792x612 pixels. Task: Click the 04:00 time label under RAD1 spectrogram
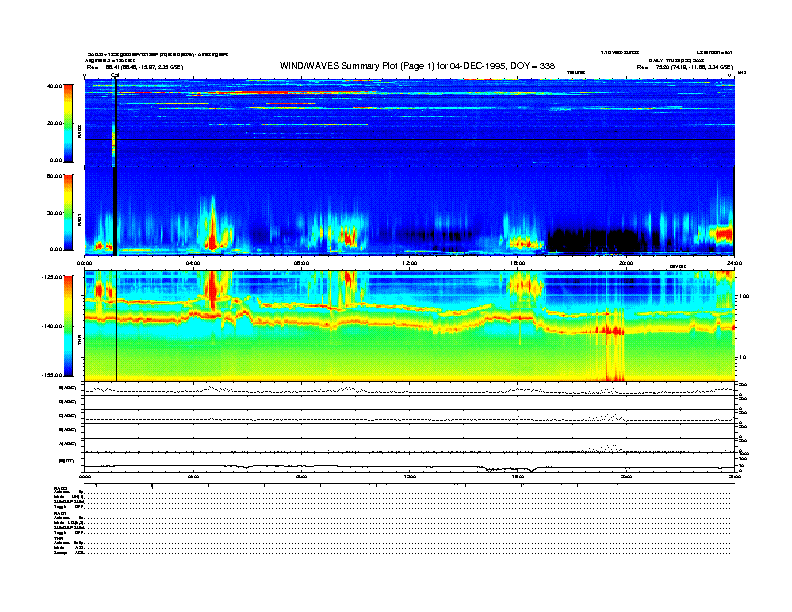pyautogui.click(x=193, y=263)
